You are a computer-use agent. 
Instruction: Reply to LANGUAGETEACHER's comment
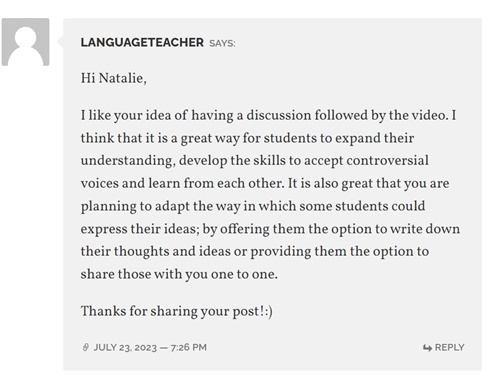tap(443, 347)
